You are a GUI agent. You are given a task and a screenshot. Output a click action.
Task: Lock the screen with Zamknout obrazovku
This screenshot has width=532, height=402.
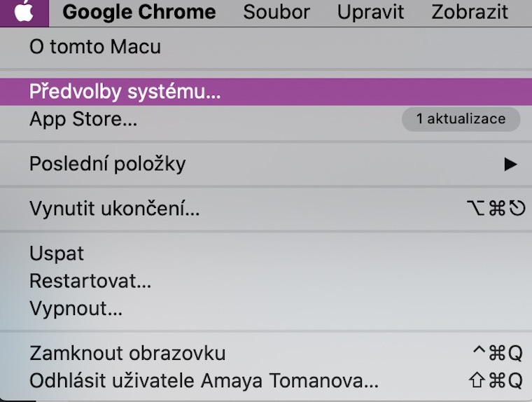[x=127, y=353]
